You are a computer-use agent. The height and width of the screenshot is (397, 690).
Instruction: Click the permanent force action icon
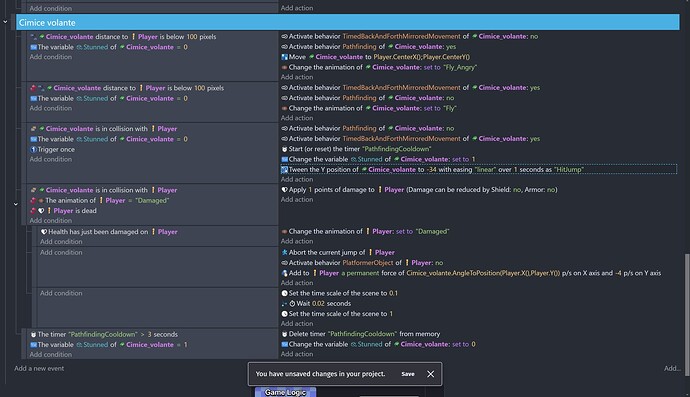(x=284, y=273)
